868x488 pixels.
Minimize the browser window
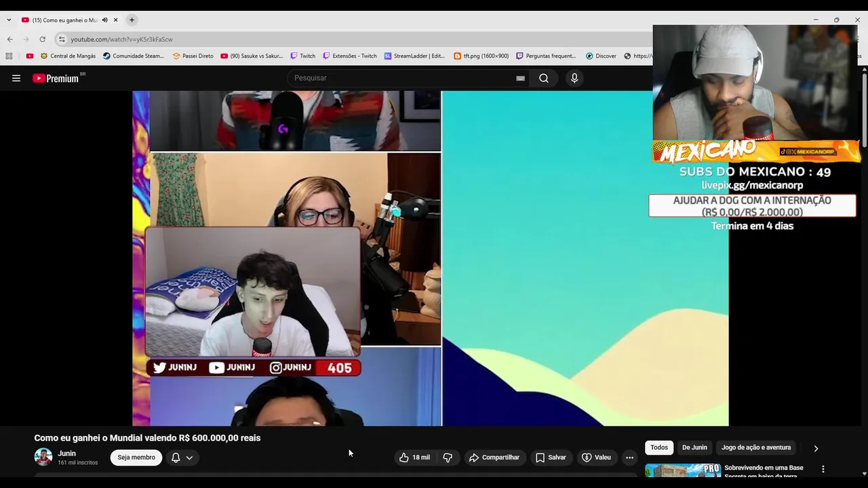pyautogui.click(x=816, y=20)
